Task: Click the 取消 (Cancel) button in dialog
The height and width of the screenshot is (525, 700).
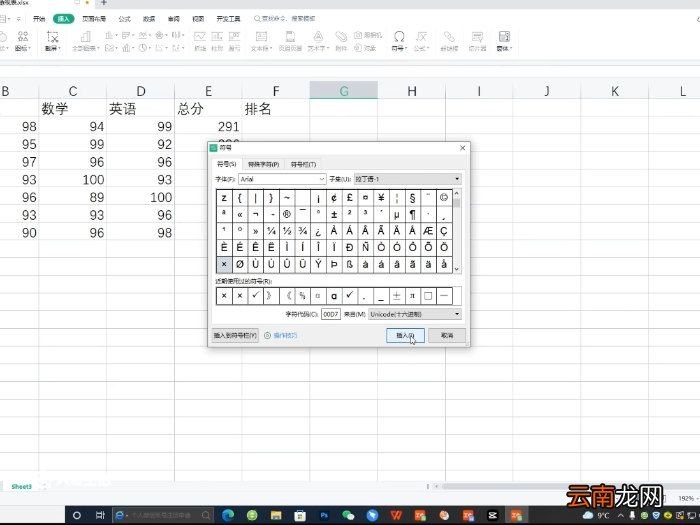Action: [447, 335]
